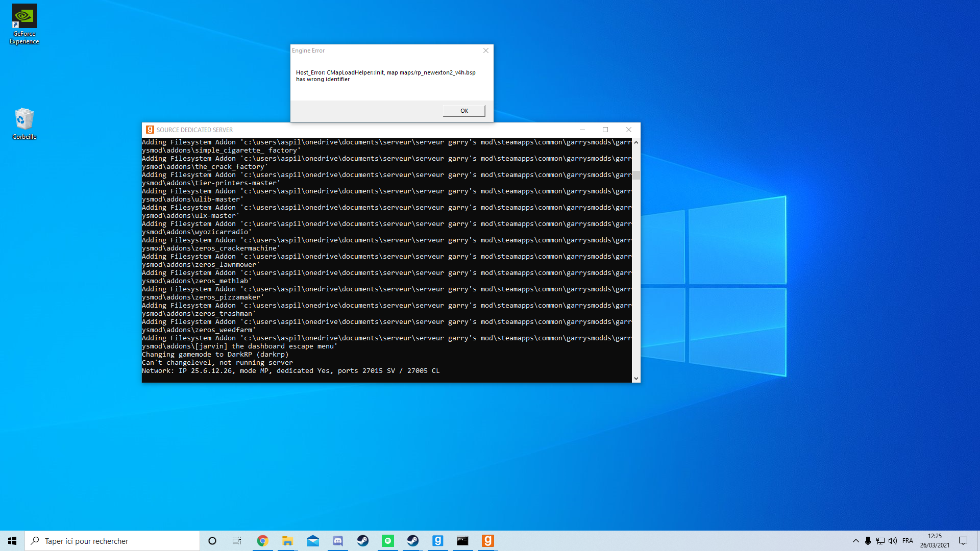The width and height of the screenshot is (980, 551).
Task: Open Cortana from the taskbar
Action: tap(212, 541)
